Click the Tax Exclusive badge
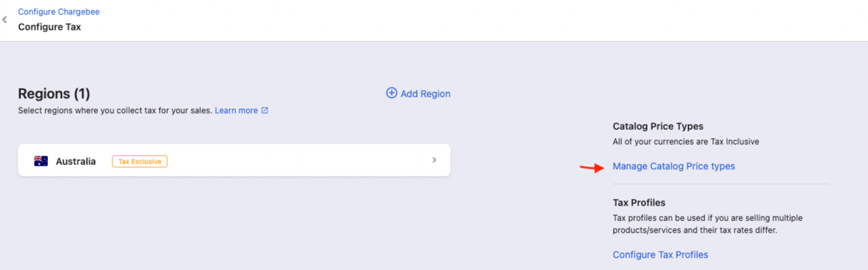The image size is (868, 270). [140, 161]
